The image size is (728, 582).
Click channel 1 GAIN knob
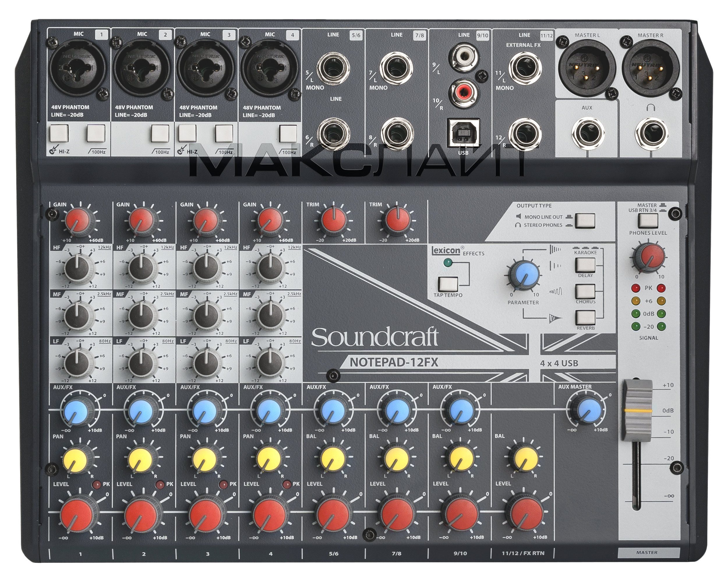78,221
